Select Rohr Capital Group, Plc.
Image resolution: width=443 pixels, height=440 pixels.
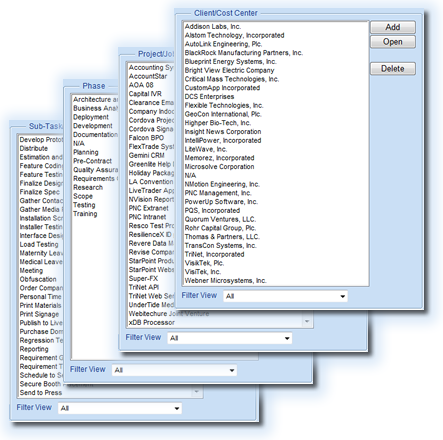[220, 228]
